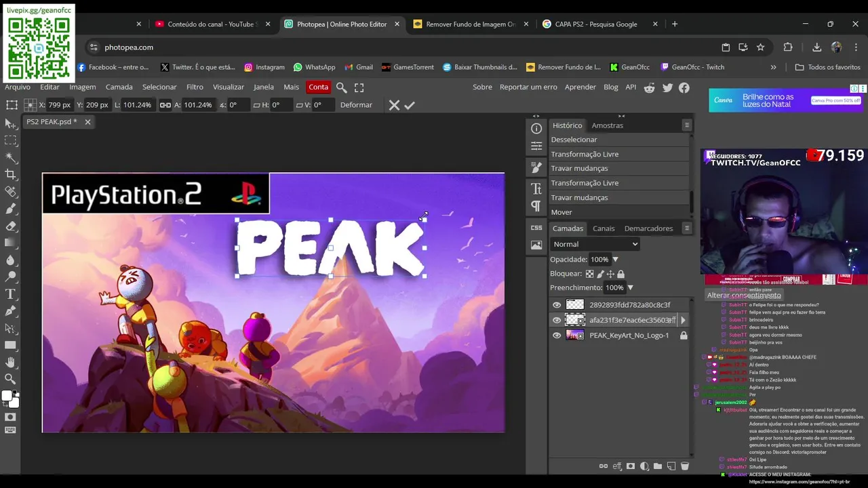The width and height of the screenshot is (868, 488).
Task: Switch to the Amostras tab
Action: 607,125
